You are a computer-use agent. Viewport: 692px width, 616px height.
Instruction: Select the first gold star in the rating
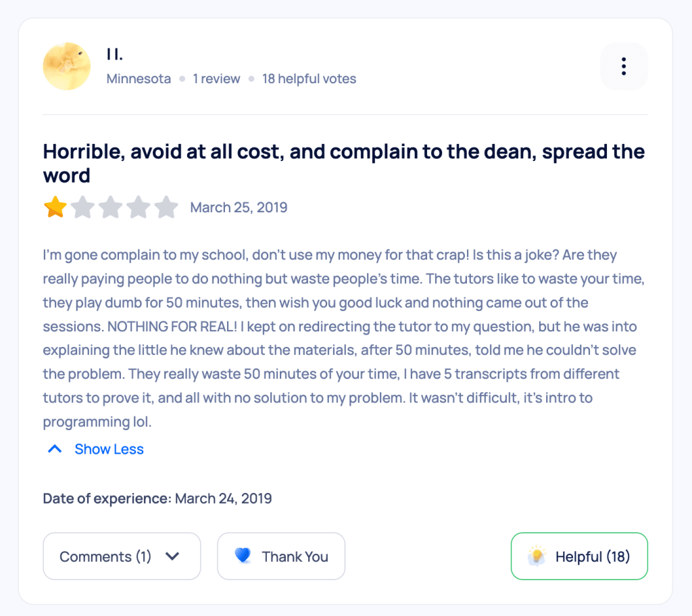point(55,208)
